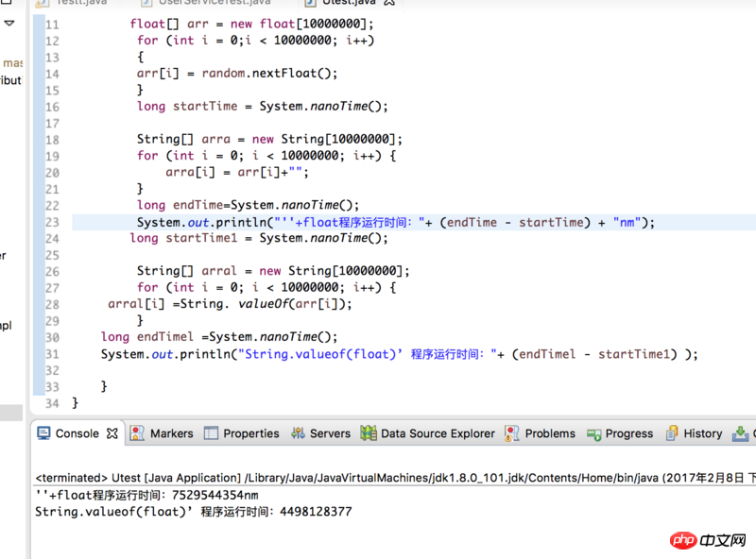Click the for loop header on line 12
Image resolution: width=756 pixels, height=559 pixels.
pos(255,41)
